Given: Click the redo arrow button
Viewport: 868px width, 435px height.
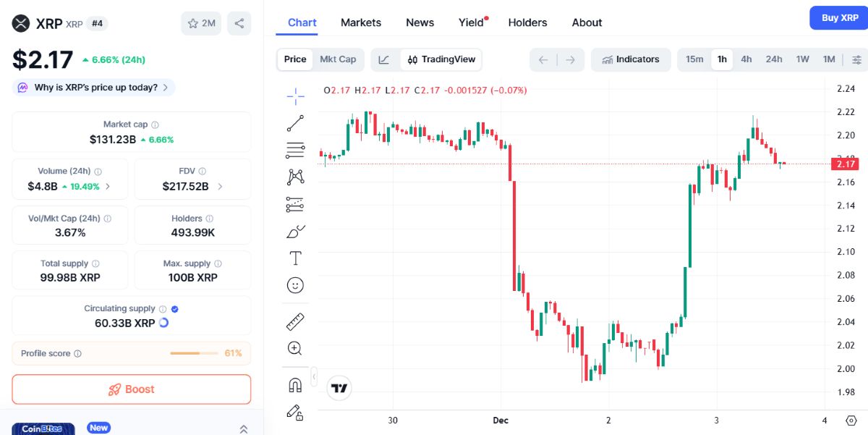Looking at the screenshot, I should coord(570,59).
